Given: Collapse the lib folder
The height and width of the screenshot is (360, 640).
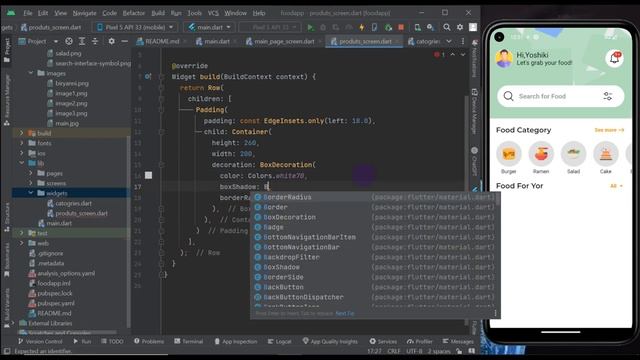Looking at the screenshot, I should pyautogui.click(x=22, y=163).
